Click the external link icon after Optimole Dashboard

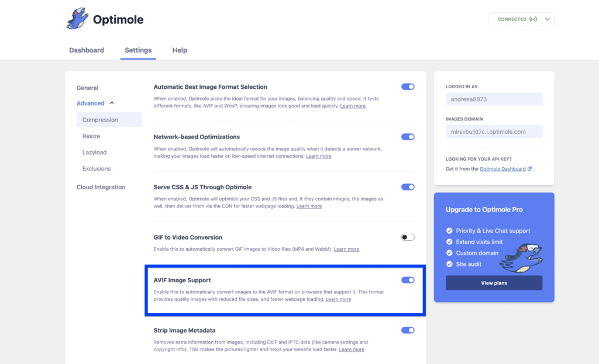[529, 168]
